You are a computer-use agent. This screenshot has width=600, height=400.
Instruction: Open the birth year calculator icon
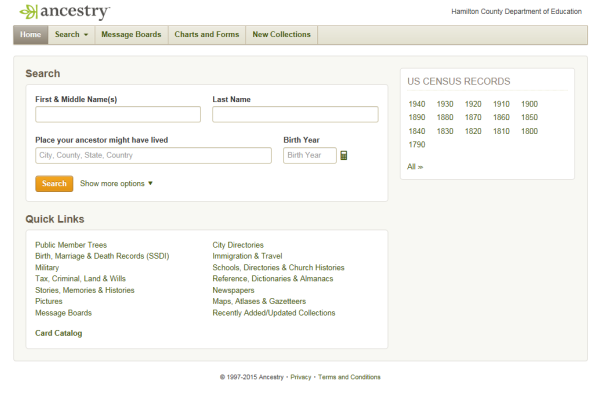[344, 155]
